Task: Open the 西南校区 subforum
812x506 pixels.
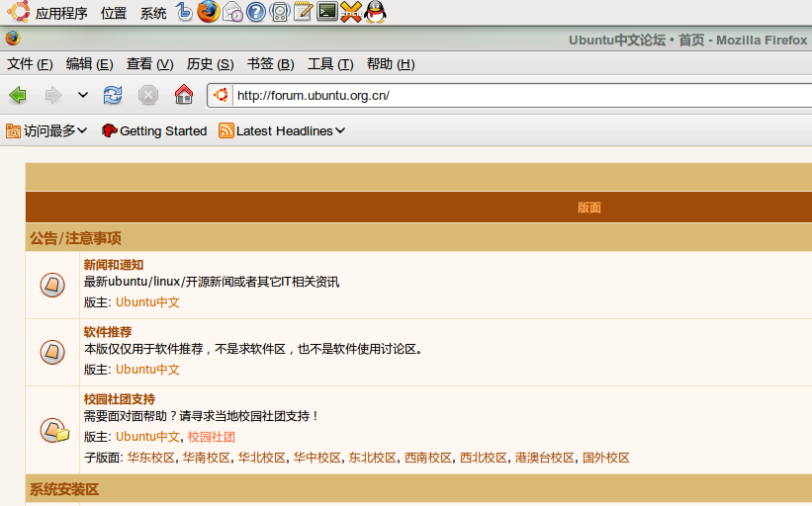Action: [427, 458]
